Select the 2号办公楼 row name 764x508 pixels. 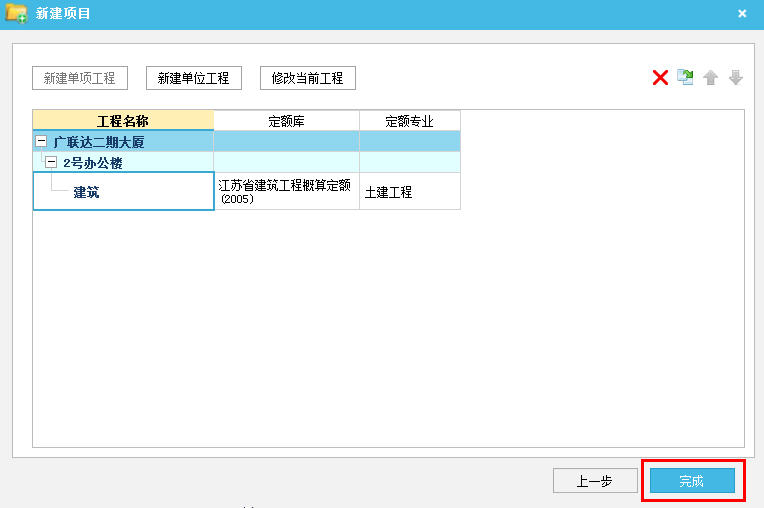tap(93, 163)
